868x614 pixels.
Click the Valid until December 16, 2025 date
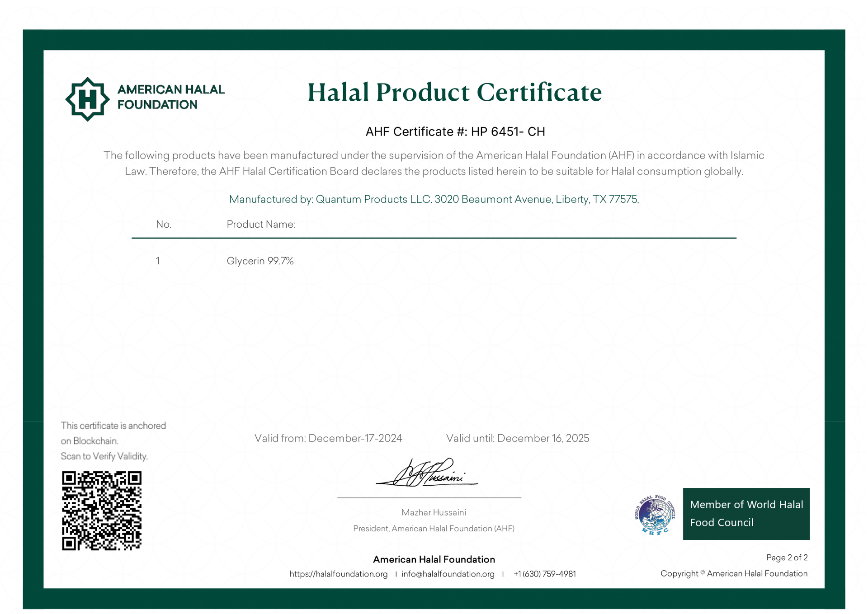tap(518, 438)
